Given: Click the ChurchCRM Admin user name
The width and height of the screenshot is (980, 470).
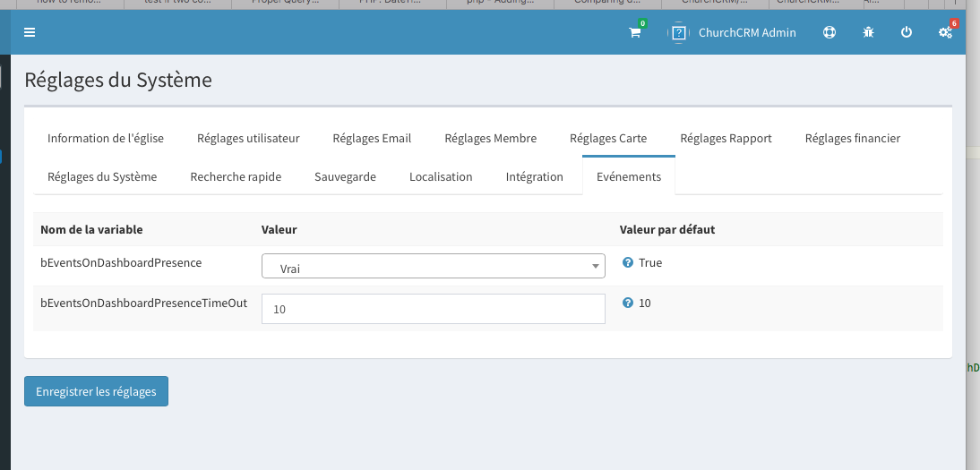Looking at the screenshot, I should 747,32.
